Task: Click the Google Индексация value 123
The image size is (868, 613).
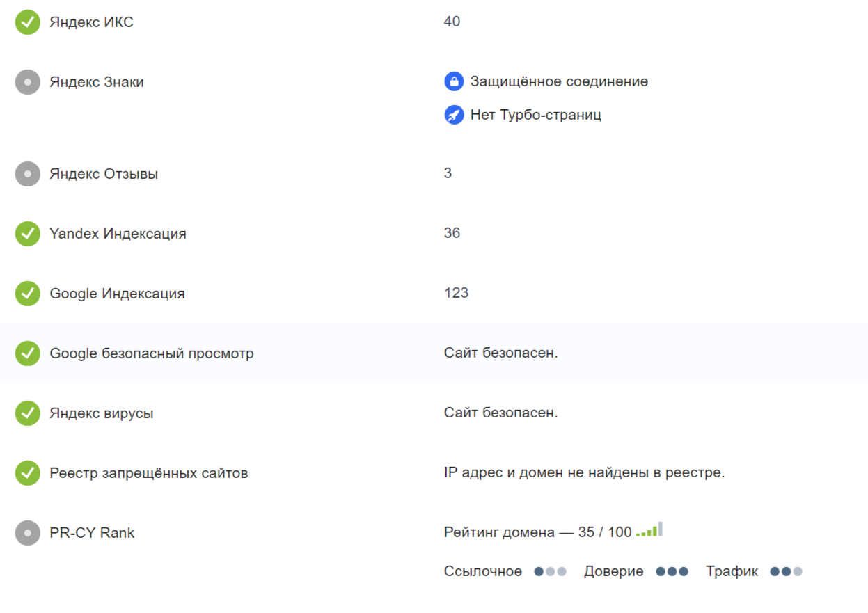Action: click(x=456, y=293)
